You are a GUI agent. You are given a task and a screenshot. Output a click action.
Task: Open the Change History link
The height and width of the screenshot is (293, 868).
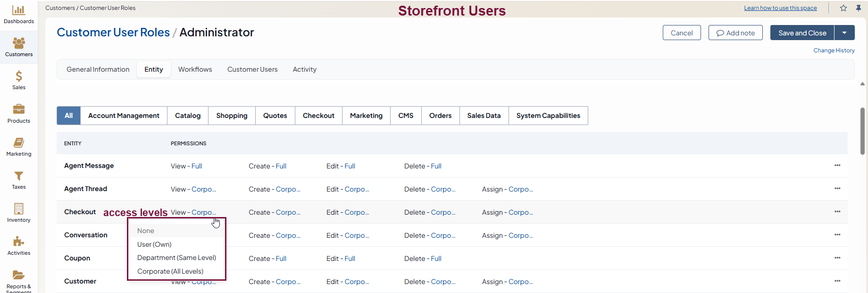(x=834, y=50)
